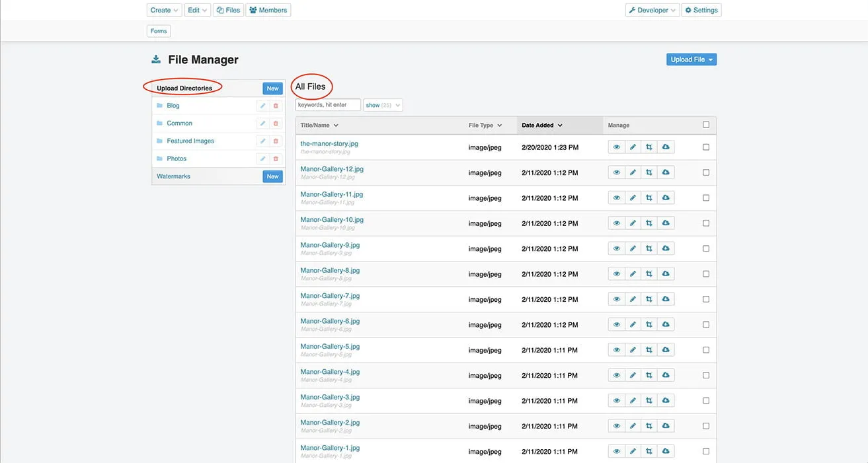Viewport: 868px width, 463px height.
Task: Check the box for the-manor-story.jpg
Action: (x=706, y=147)
